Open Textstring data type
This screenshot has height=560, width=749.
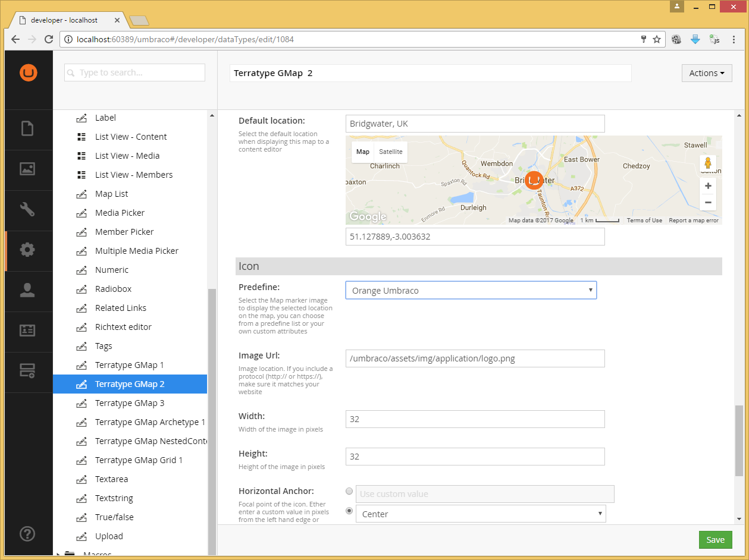pos(114,498)
